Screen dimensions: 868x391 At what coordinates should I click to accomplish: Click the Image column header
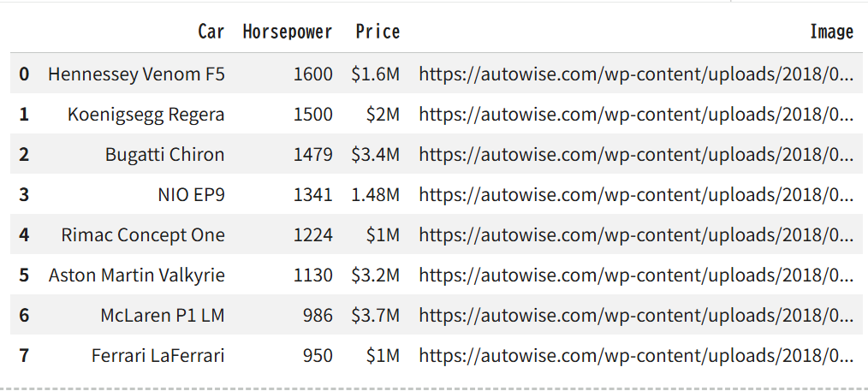tap(831, 32)
